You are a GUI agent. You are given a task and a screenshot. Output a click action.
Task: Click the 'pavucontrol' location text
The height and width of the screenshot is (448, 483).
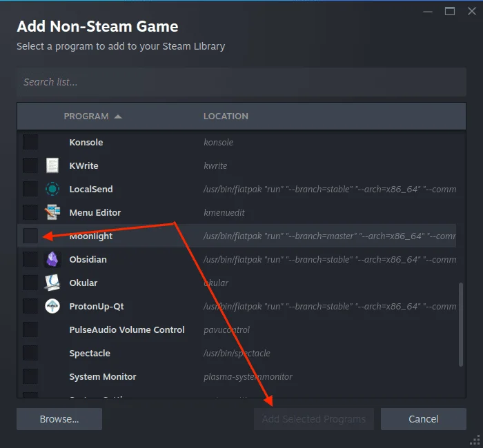[x=226, y=330]
